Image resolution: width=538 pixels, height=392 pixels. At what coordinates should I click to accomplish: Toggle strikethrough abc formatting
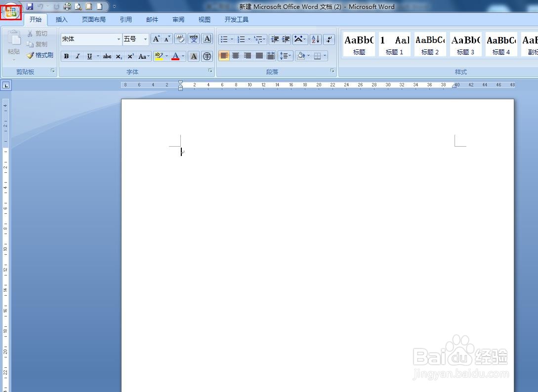[x=107, y=56]
